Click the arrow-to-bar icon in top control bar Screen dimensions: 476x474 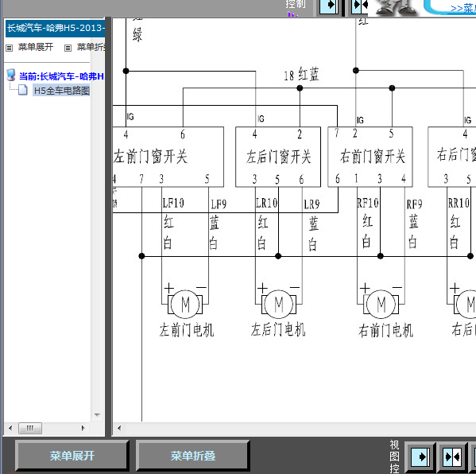click(329, 6)
